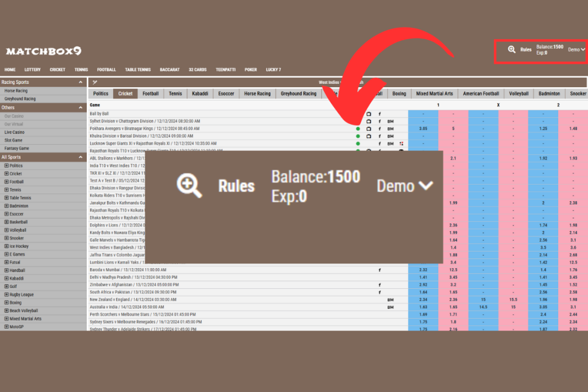The width and height of the screenshot is (588, 392).
Task: Expand MotoGP in All Sports tree
Action: click(6, 327)
